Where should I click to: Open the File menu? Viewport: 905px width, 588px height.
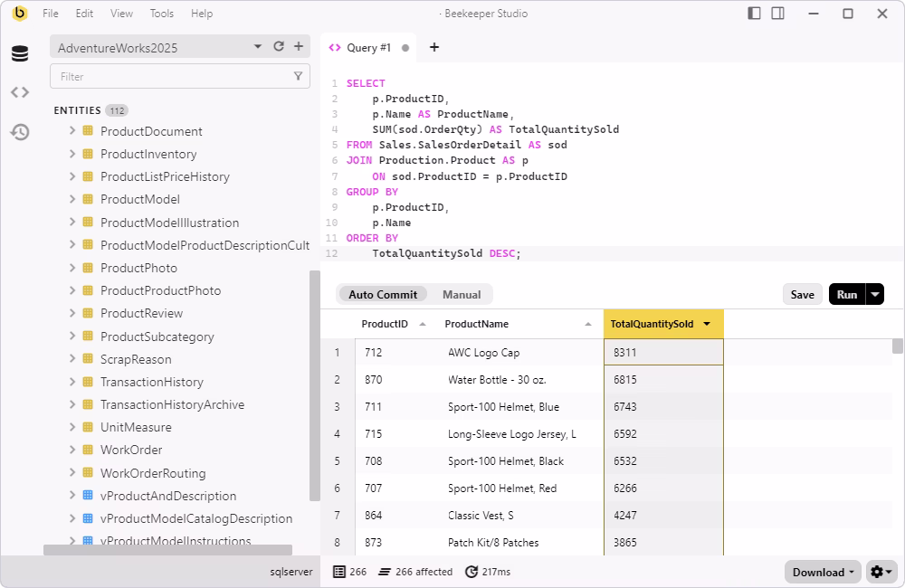(x=50, y=14)
